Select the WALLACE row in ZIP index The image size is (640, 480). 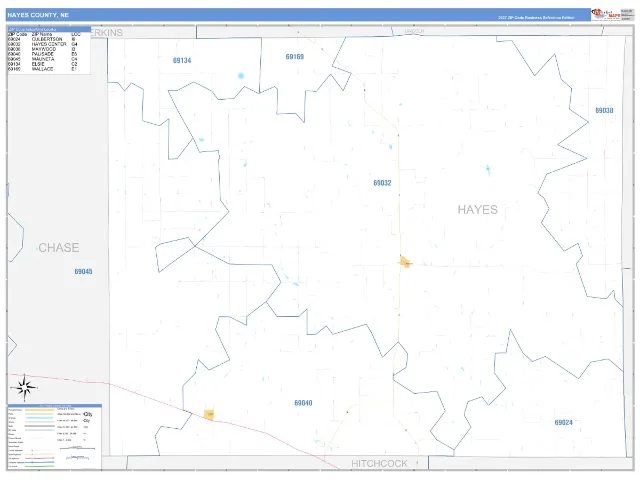(x=44, y=69)
